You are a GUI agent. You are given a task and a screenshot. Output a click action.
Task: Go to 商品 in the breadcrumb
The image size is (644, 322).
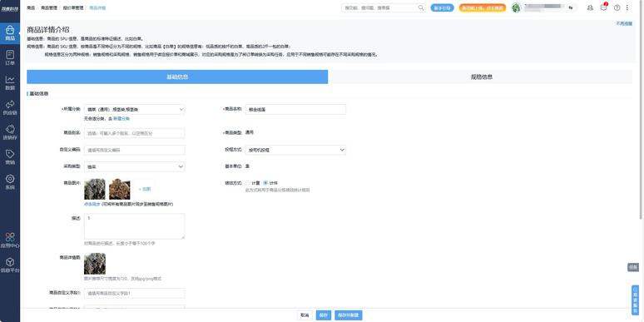(31, 7)
